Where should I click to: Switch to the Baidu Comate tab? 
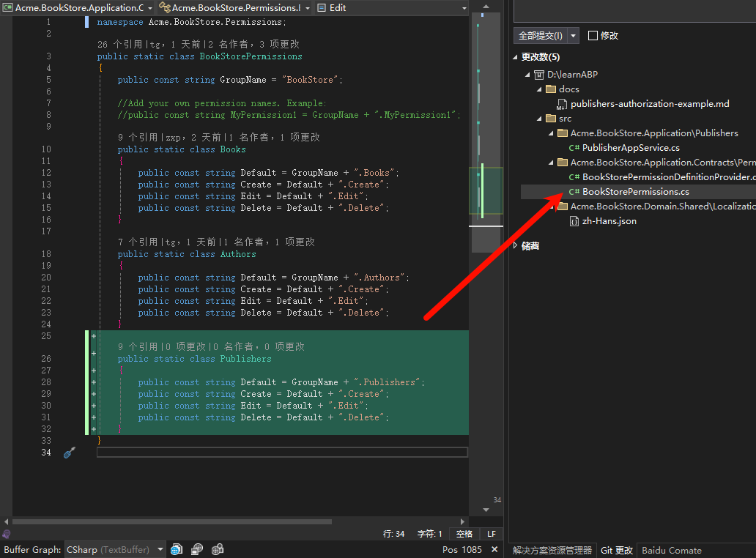click(x=672, y=550)
